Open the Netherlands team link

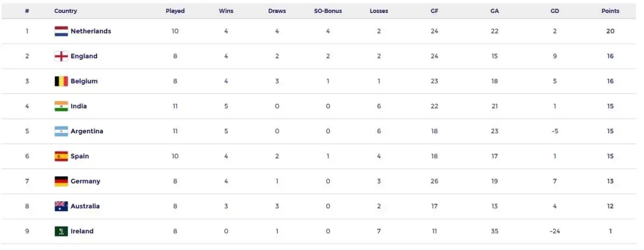[x=91, y=31]
